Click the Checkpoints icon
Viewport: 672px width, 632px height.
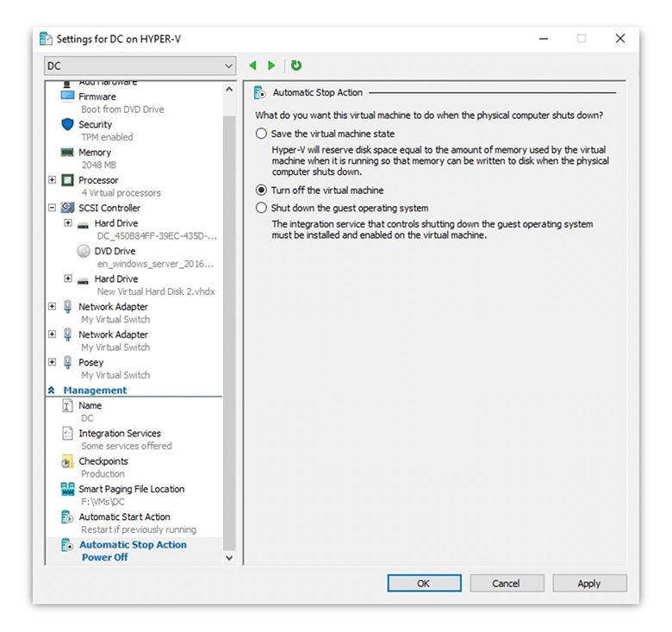click(68, 461)
